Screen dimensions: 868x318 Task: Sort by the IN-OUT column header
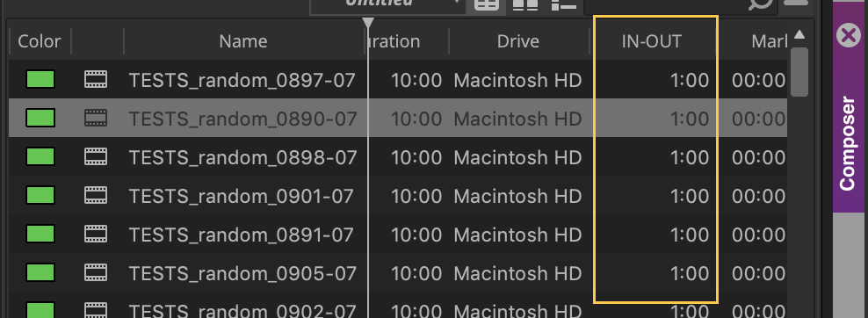[652, 41]
